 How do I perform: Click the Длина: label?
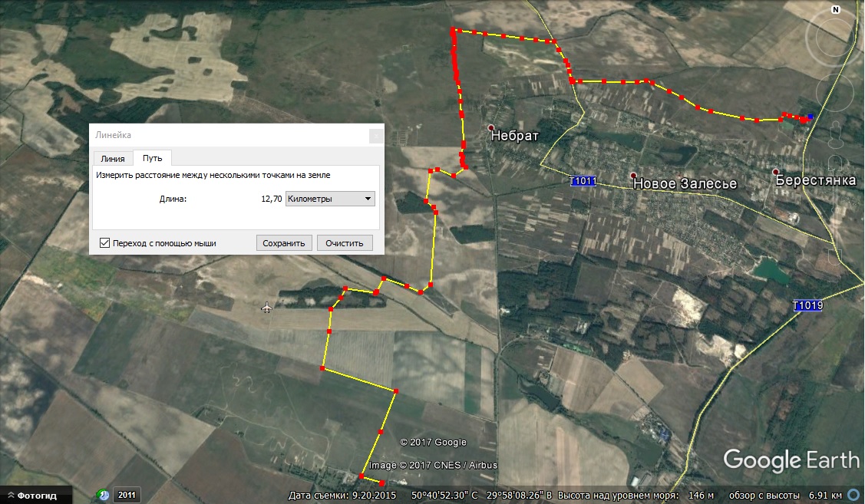click(173, 199)
